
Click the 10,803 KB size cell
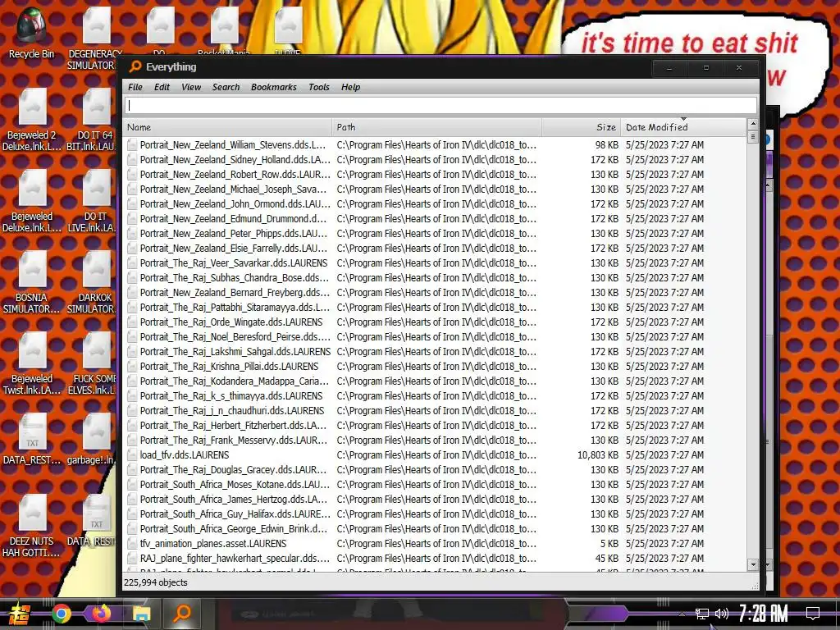point(597,454)
